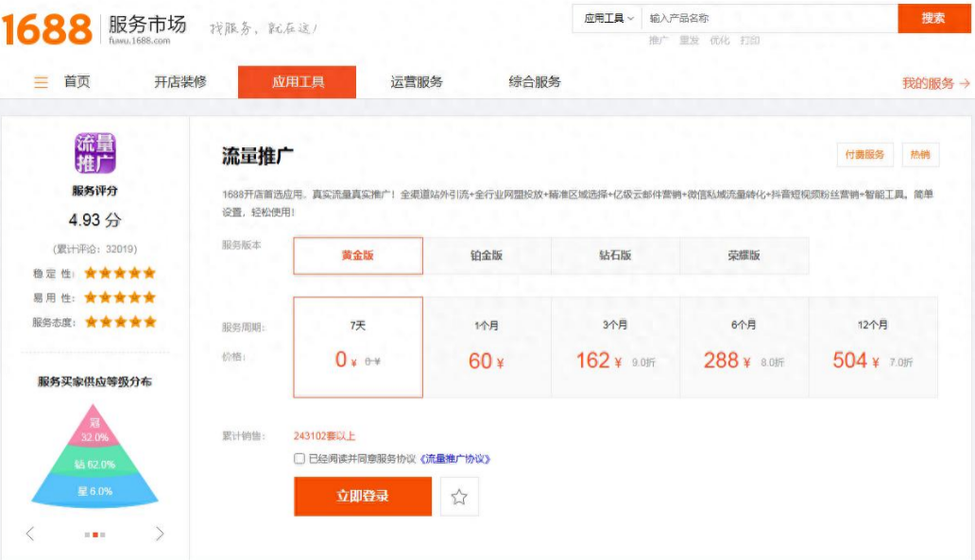Choose the 12个月 504¥ period
This screenshot has width=975, height=560.
tap(873, 347)
